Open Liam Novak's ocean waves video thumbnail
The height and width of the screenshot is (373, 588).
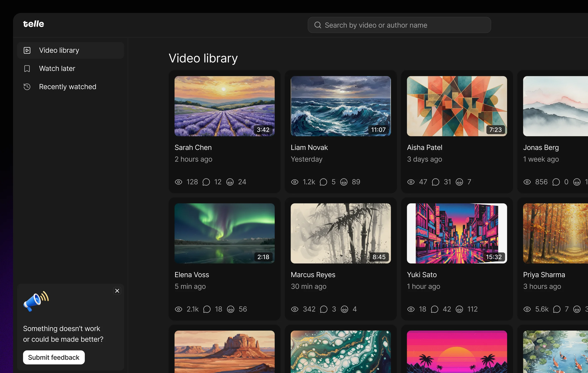[341, 106]
